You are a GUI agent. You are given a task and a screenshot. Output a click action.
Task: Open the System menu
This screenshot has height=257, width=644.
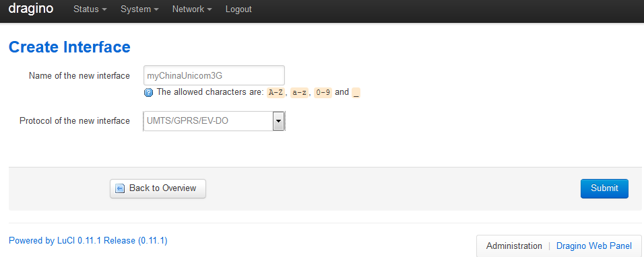(x=139, y=9)
